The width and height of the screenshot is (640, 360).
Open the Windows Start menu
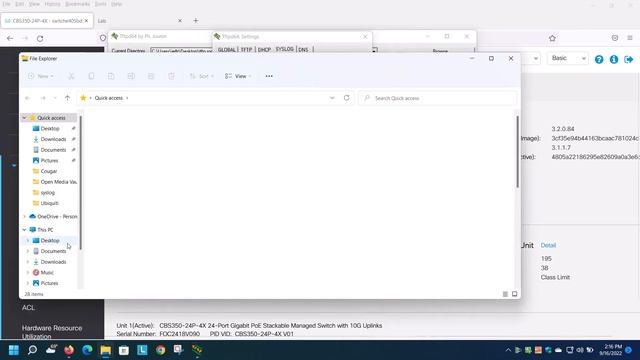pos(14,350)
